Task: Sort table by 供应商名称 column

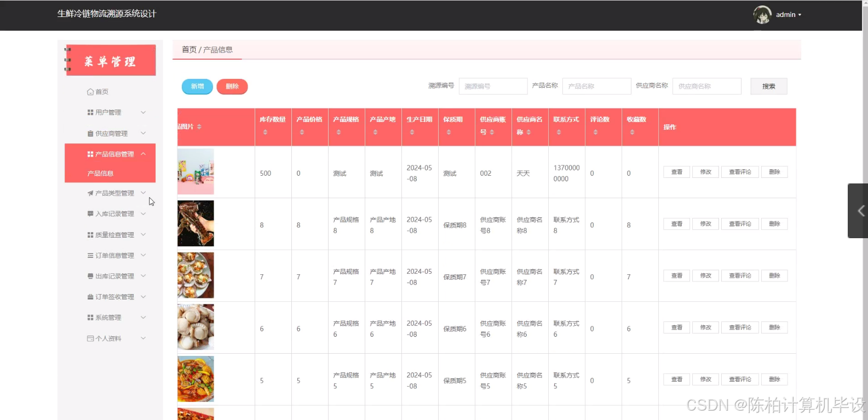Action: coord(528,133)
